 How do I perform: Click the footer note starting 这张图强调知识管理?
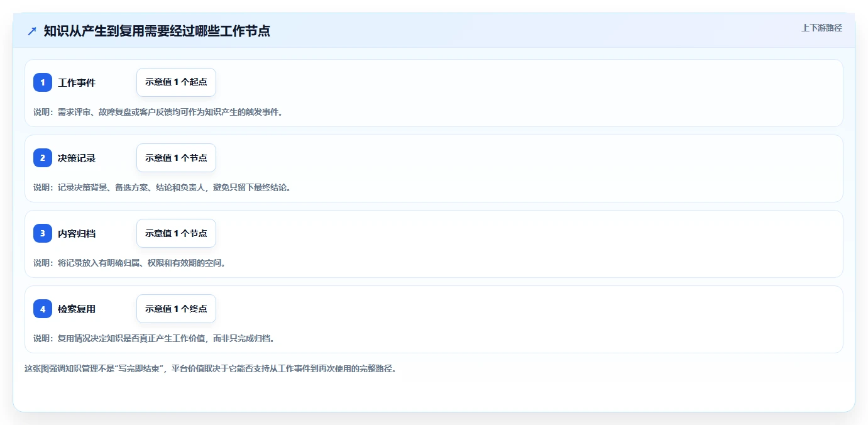pyautogui.click(x=211, y=369)
